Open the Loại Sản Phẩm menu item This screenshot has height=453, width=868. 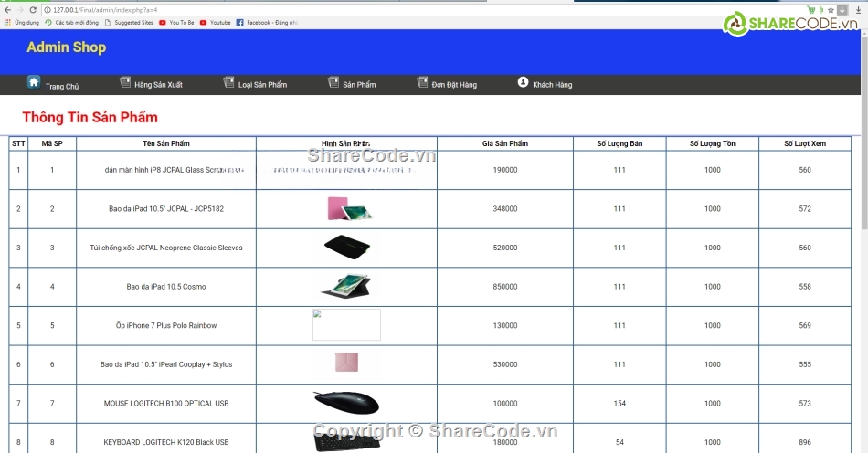coord(262,85)
